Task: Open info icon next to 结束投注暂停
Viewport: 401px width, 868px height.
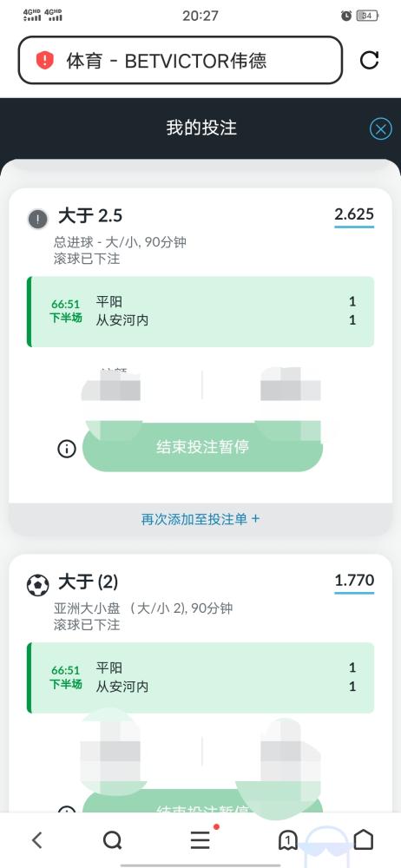Action: point(67,449)
